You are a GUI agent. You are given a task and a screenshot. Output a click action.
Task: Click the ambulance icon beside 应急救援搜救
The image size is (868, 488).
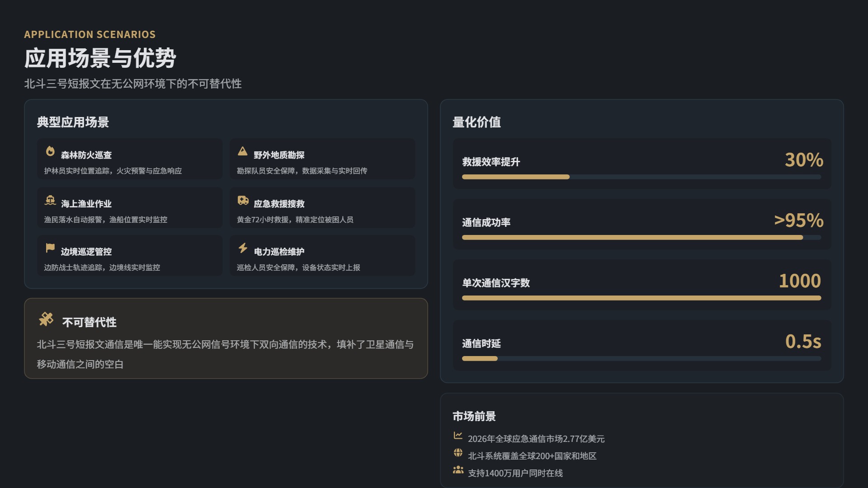pos(243,200)
